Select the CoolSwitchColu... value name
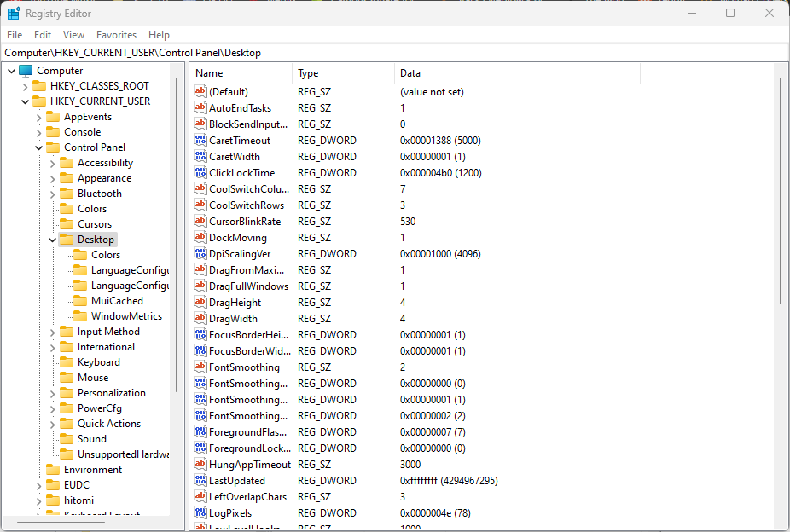The width and height of the screenshot is (790, 532). tap(249, 188)
